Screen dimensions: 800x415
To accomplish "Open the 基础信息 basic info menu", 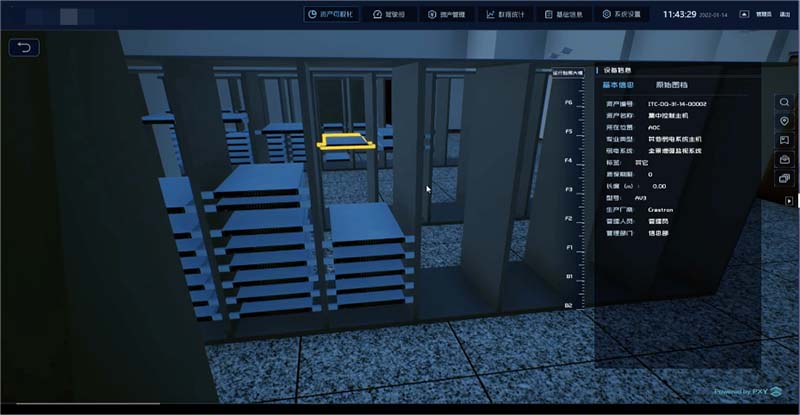I will [x=565, y=15].
